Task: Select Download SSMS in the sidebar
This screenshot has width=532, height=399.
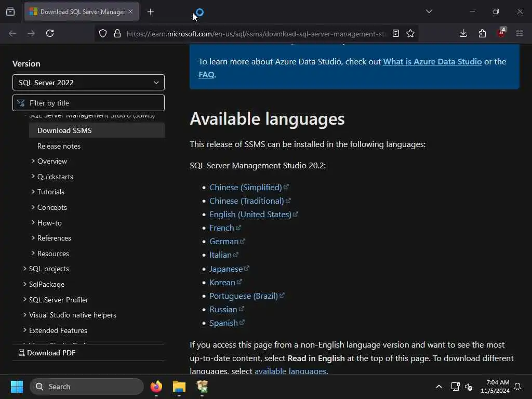Action: tap(97, 130)
